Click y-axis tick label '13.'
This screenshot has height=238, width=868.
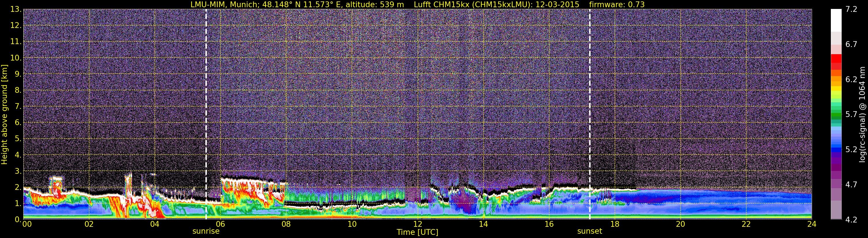coord(16,10)
